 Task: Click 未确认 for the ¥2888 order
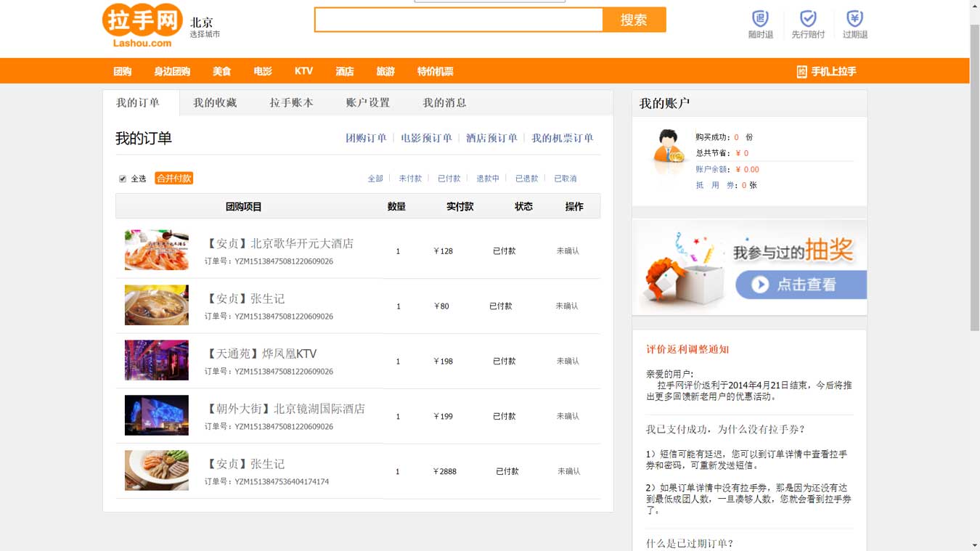569,472
